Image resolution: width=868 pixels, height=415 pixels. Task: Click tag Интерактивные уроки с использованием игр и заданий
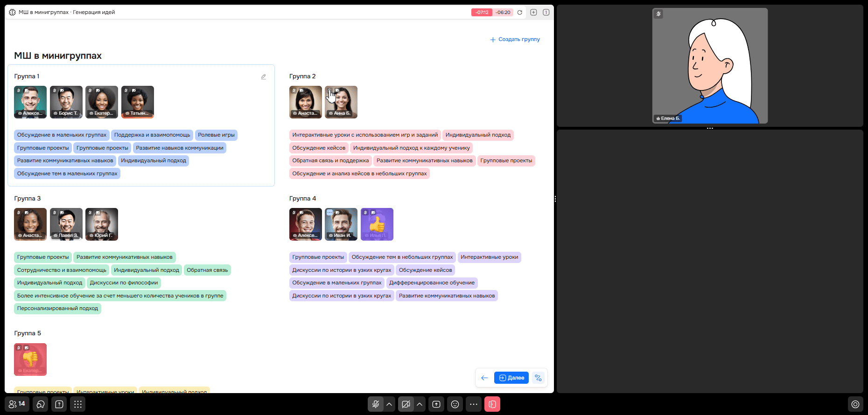[x=365, y=135]
